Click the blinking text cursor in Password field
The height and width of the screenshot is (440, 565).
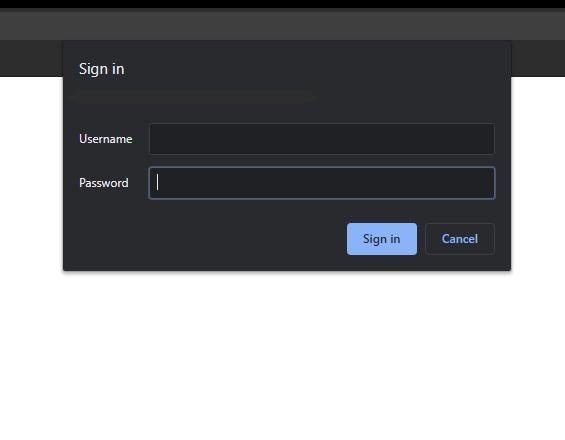coord(157,182)
